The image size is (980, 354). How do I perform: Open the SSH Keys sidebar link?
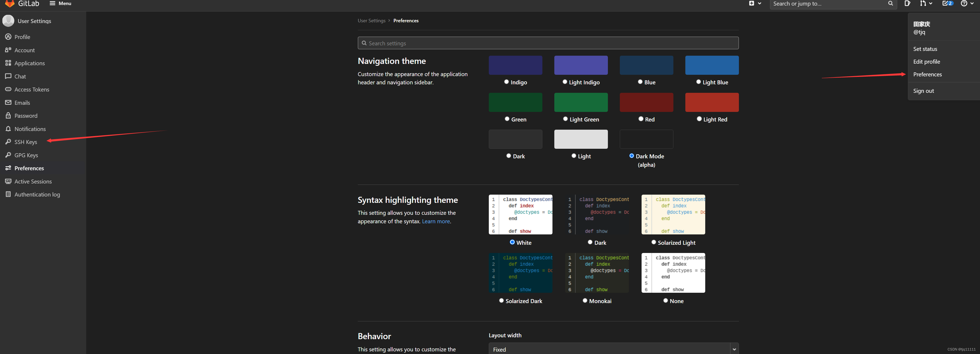25,142
